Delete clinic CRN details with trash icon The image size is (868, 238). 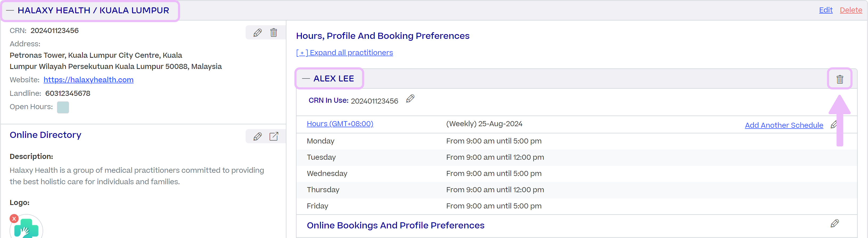tap(274, 33)
